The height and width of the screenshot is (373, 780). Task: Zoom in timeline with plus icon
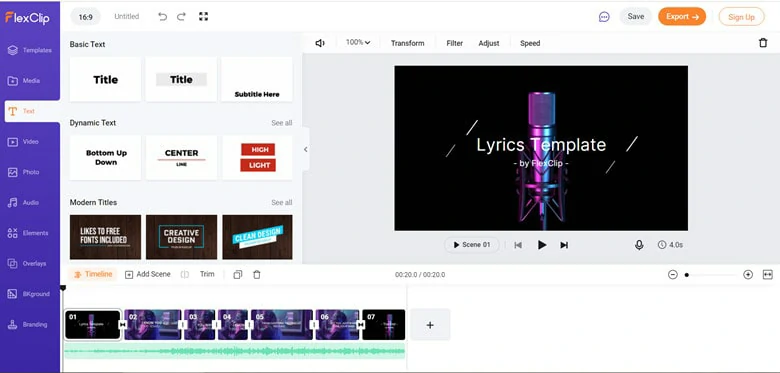click(748, 275)
